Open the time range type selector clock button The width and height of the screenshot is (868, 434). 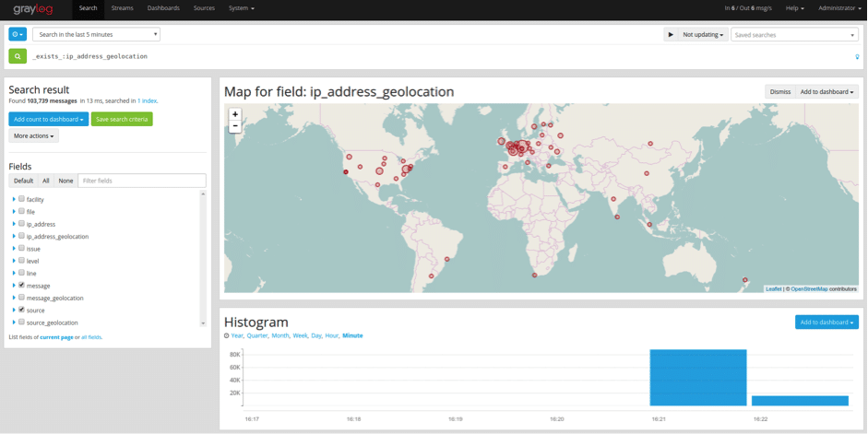pyautogui.click(x=18, y=34)
